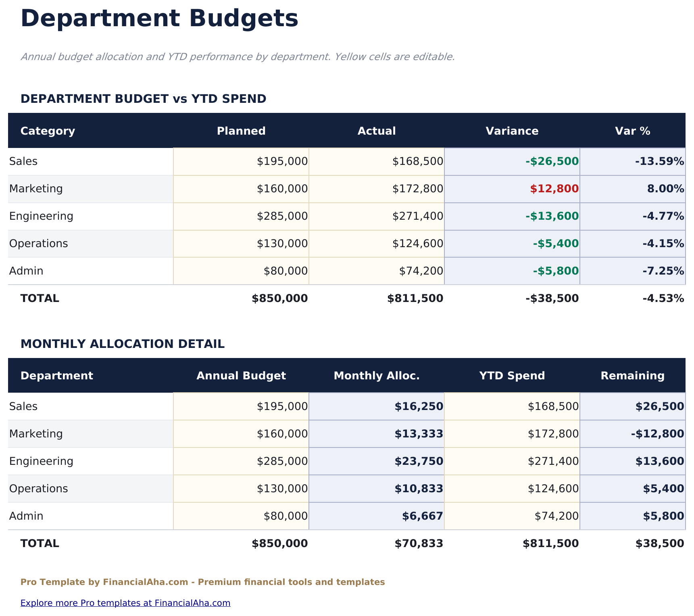694x616 pixels.
Task: Select the Variance column header
Action: point(512,131)
